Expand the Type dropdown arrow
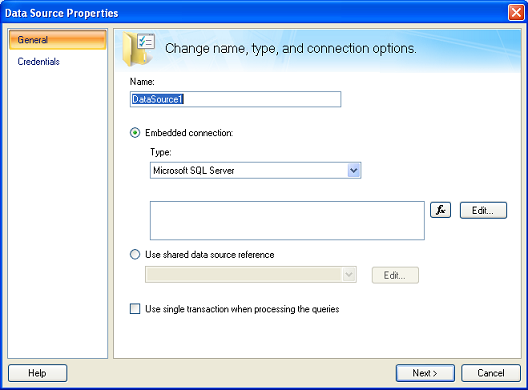Screen dimensions: 528x390 [354, 170]
